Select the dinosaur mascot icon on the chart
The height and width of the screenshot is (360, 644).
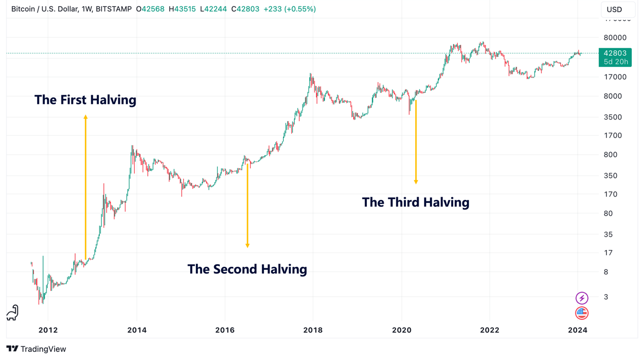click(12, 313)
